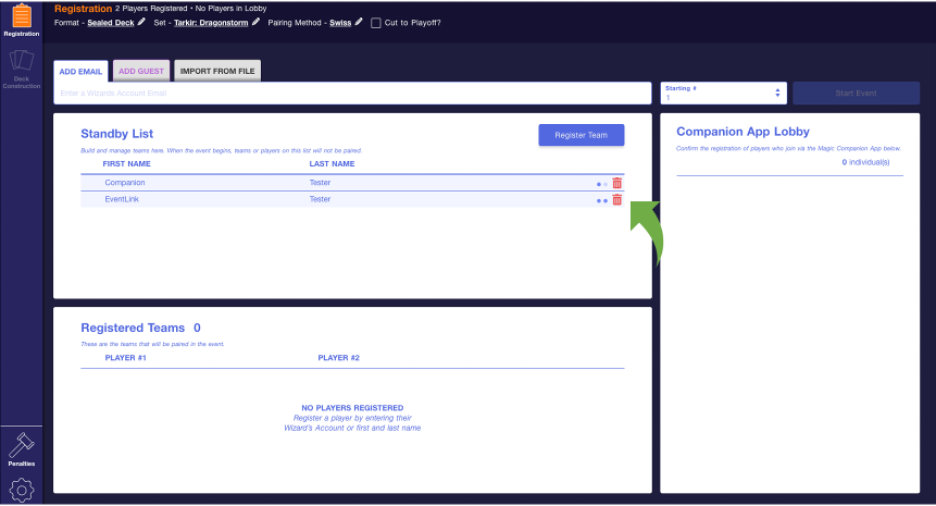Switch to the ADD GUEST tab
The height and width of the screenshot is (506, 936).
[x=141, y=70]
